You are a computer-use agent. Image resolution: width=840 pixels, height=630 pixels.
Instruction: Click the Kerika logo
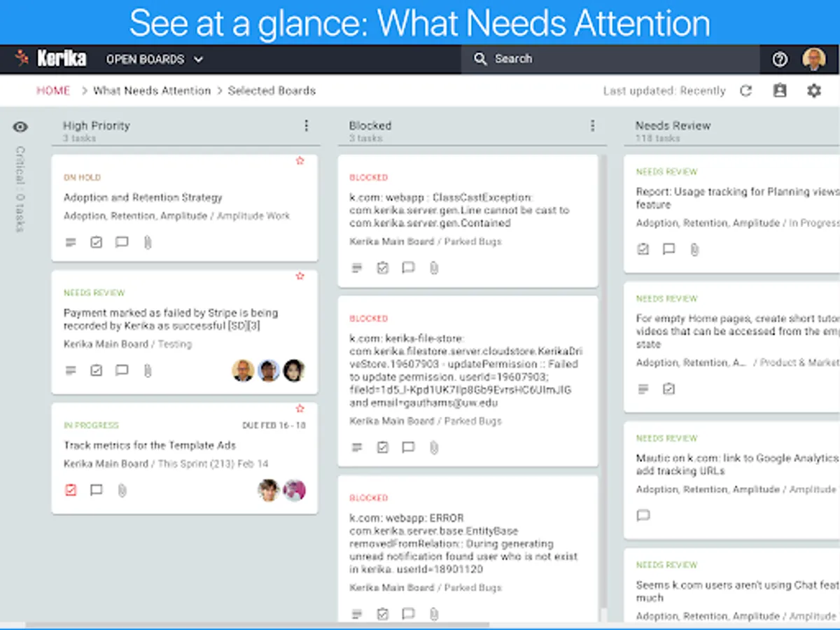(51, 59)
